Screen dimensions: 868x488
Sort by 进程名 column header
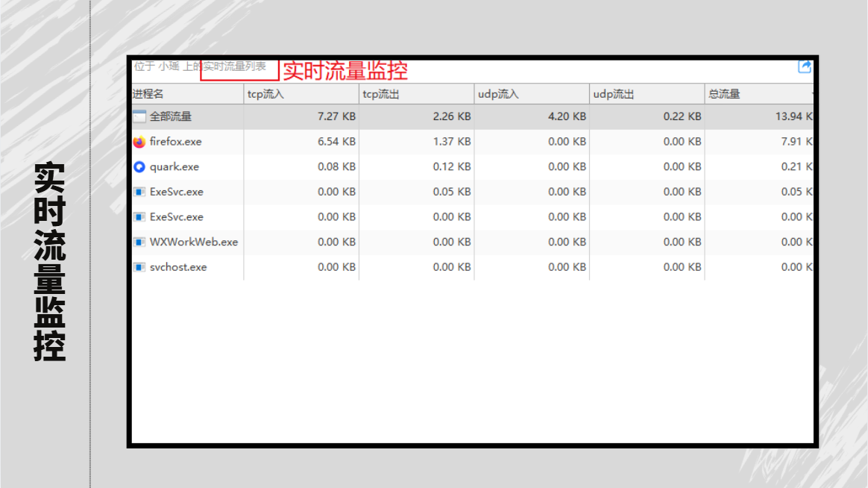tap(188, 94)
